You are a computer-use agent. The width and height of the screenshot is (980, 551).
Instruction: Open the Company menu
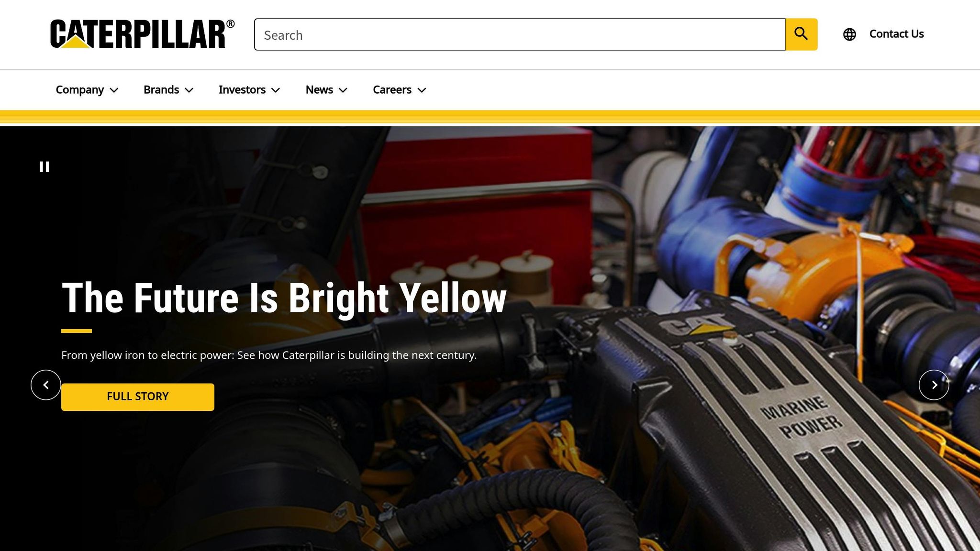coord(79,90)
